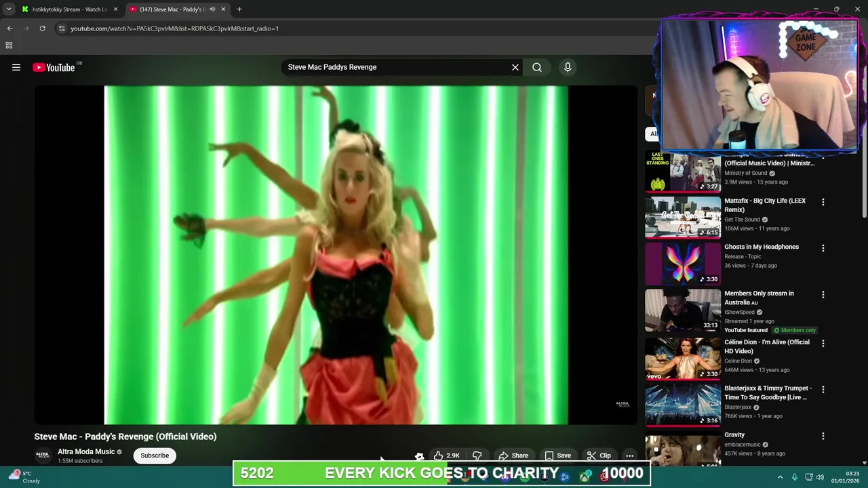This screenshot has width=868, height=488.
Task: Open the IShowSpeed channel name
Action: pos(739,312)
